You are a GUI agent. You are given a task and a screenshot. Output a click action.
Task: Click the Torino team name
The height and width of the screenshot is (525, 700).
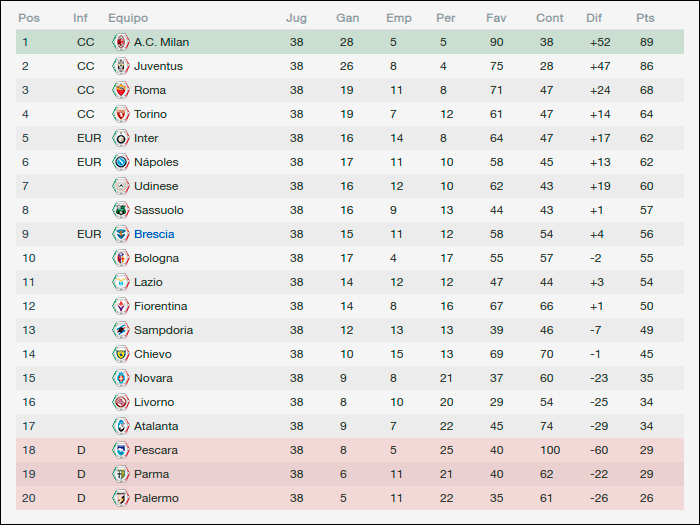(x=150, y=114)
